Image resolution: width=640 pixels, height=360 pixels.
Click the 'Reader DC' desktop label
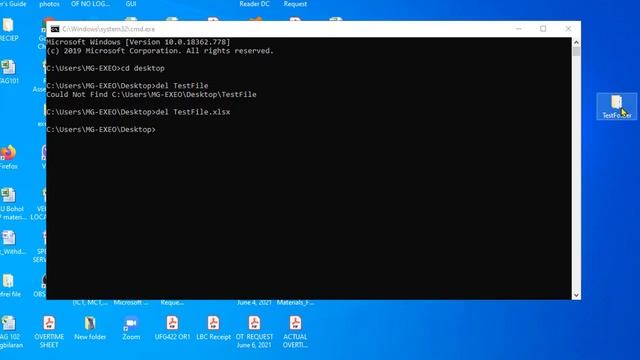(x=254, y=4)
